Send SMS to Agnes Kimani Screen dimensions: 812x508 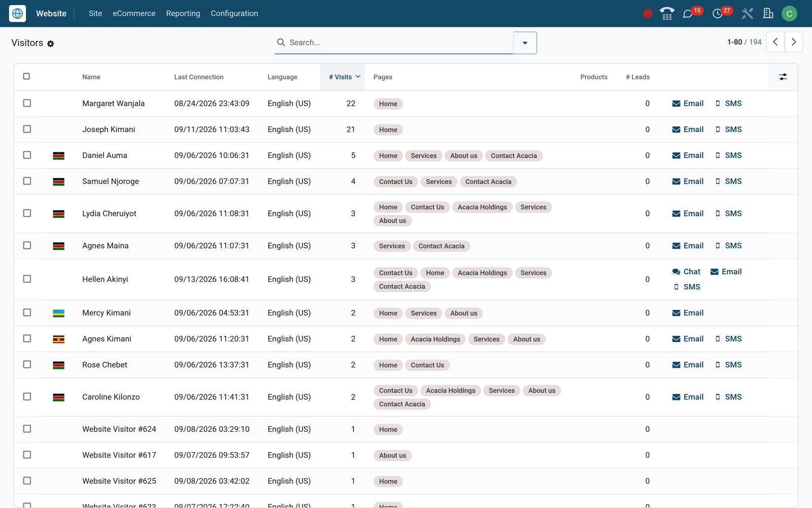click(728, 339)
